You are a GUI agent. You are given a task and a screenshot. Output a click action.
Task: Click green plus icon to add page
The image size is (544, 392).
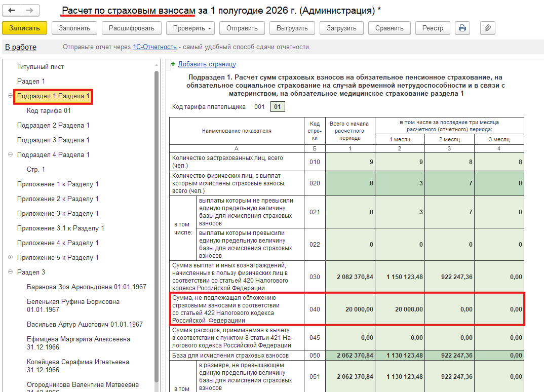click(173, 64)
